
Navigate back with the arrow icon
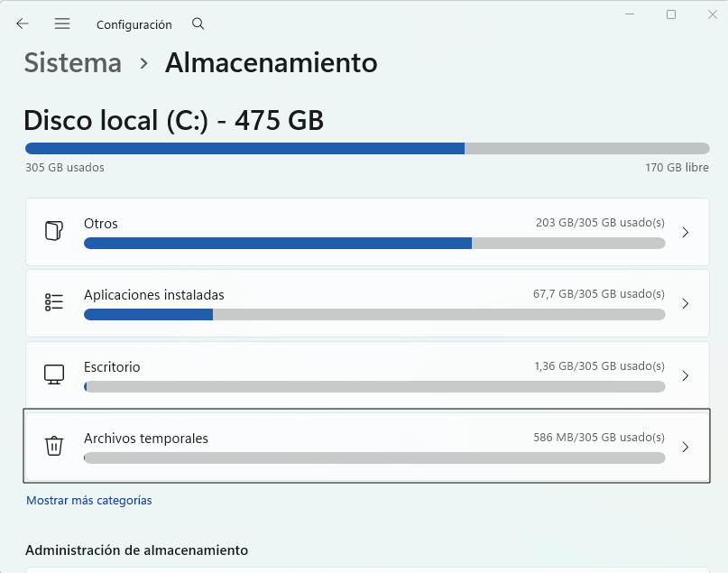click(22, 23)
